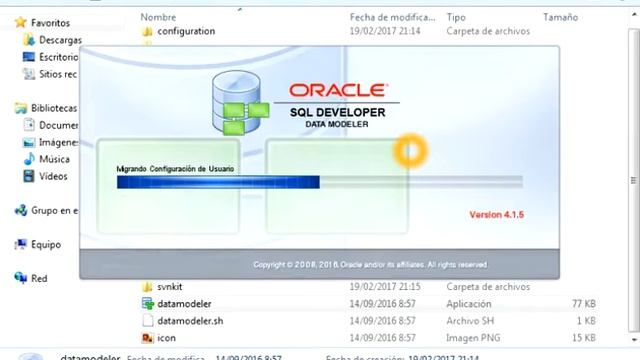Click the Grupo en el hogar icon
Screen dimensions: 640x360
[x=20, y=211]
